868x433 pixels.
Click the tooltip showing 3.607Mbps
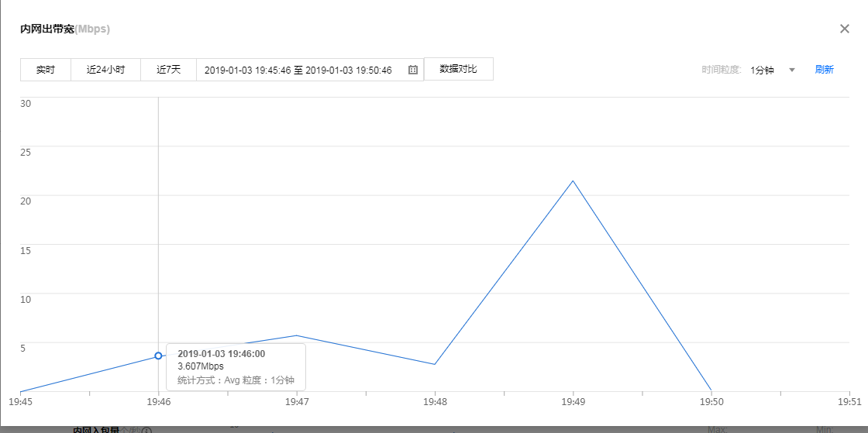pos(236,366)
